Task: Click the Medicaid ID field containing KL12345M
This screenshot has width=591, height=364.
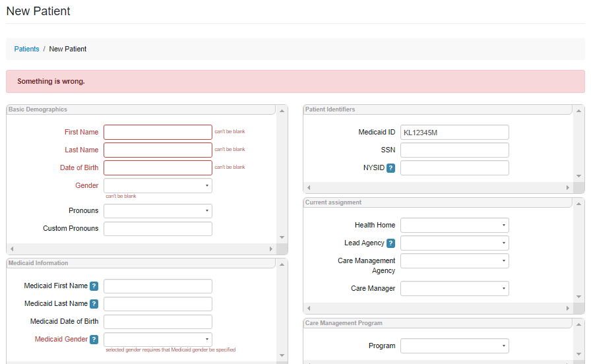Action: (x=454, y=133)
